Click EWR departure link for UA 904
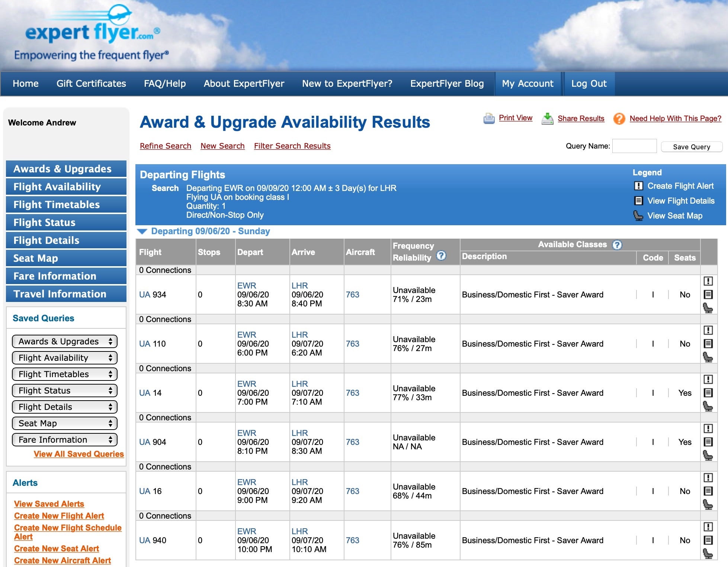The height and width of the screenshot is (567, 728). point(247,433)
